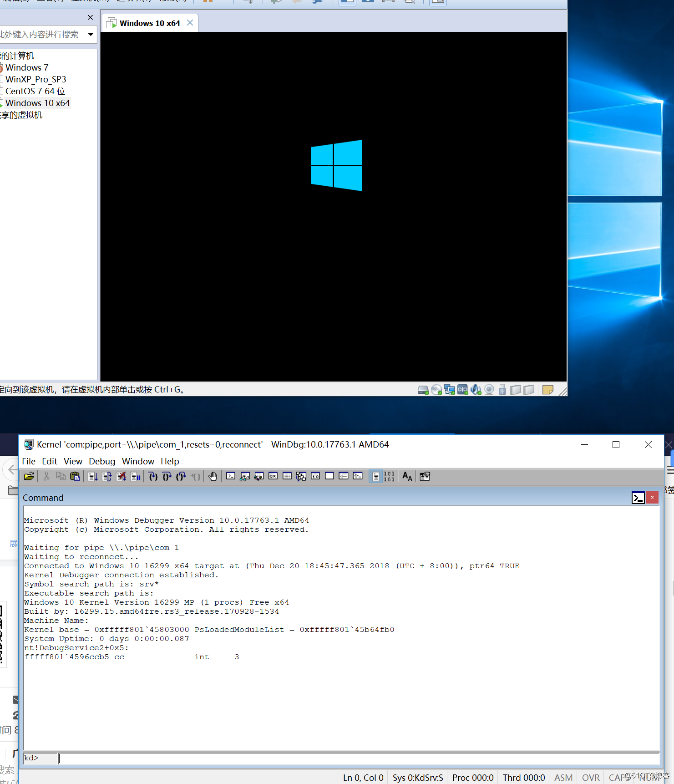
Task: Select CentOS 7 64 位 in library
Action: pyautogui.click(x=35, y=91)
